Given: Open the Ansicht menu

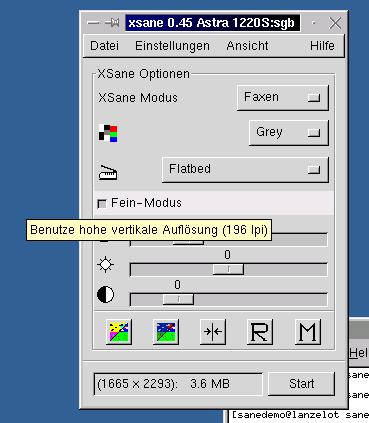Looking at the screenshot, I should pyautogui.click(x=247, y=46).
